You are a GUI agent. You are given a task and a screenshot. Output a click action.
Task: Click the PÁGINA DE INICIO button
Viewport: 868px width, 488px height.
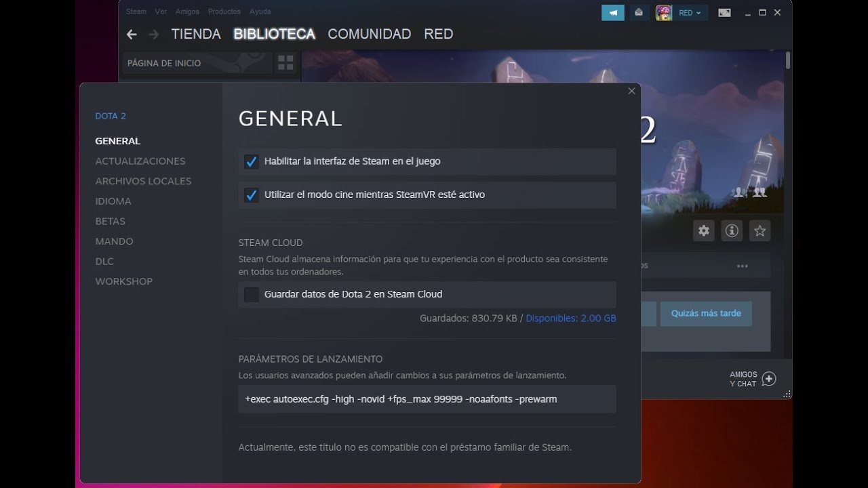(196, 63)
